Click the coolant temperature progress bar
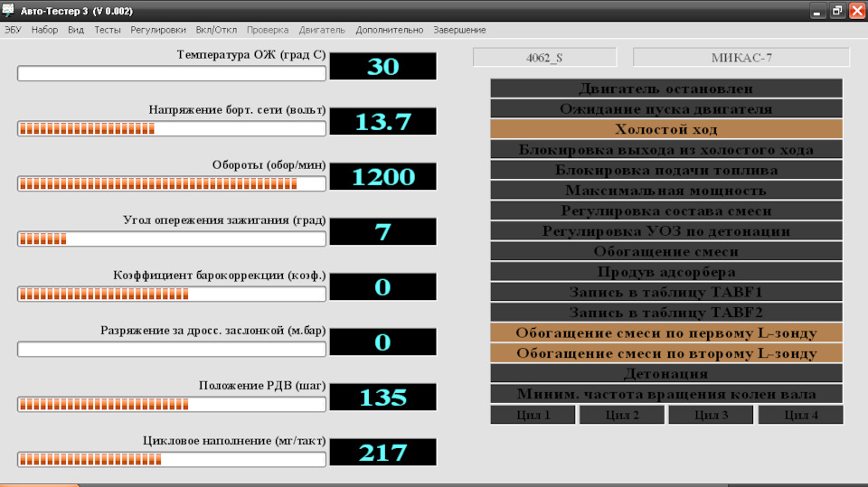868x487 pixels. [172, 73]
